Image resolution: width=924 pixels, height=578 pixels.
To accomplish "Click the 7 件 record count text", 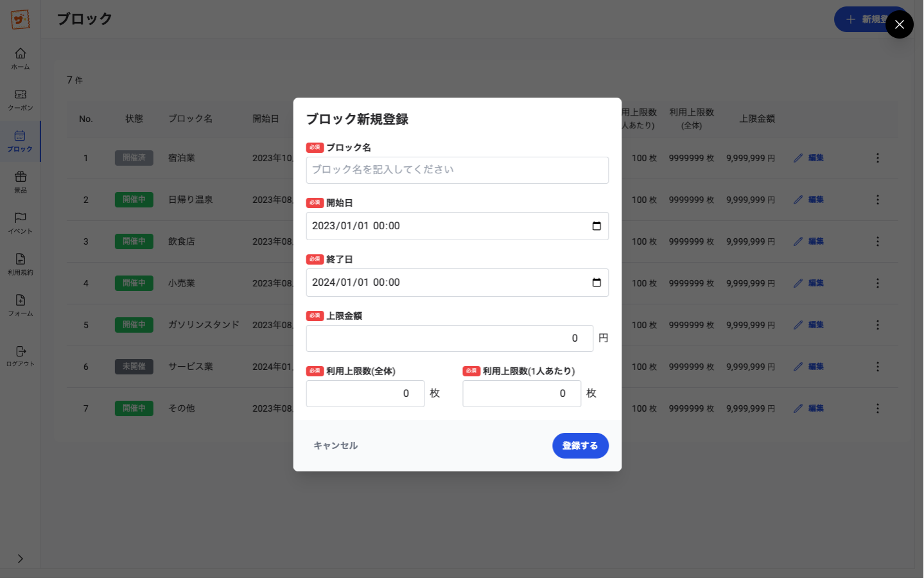I will click(74, 80).
